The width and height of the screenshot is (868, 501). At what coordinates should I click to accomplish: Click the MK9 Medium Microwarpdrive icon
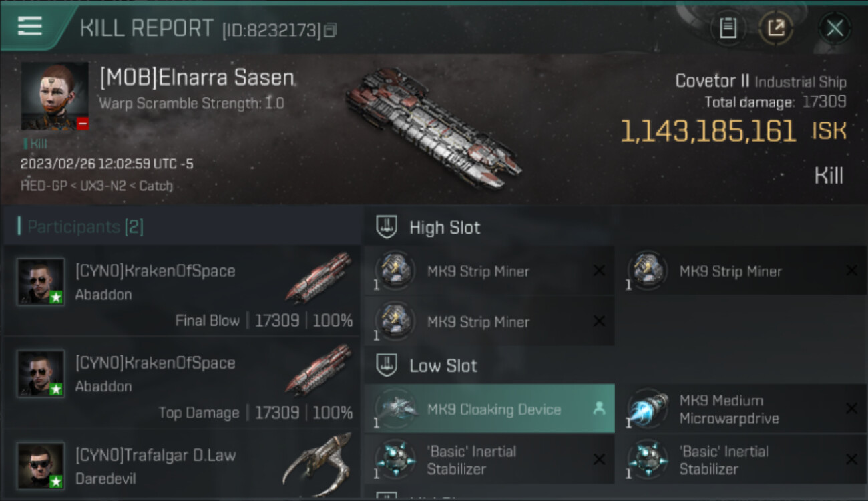[648, 408]
